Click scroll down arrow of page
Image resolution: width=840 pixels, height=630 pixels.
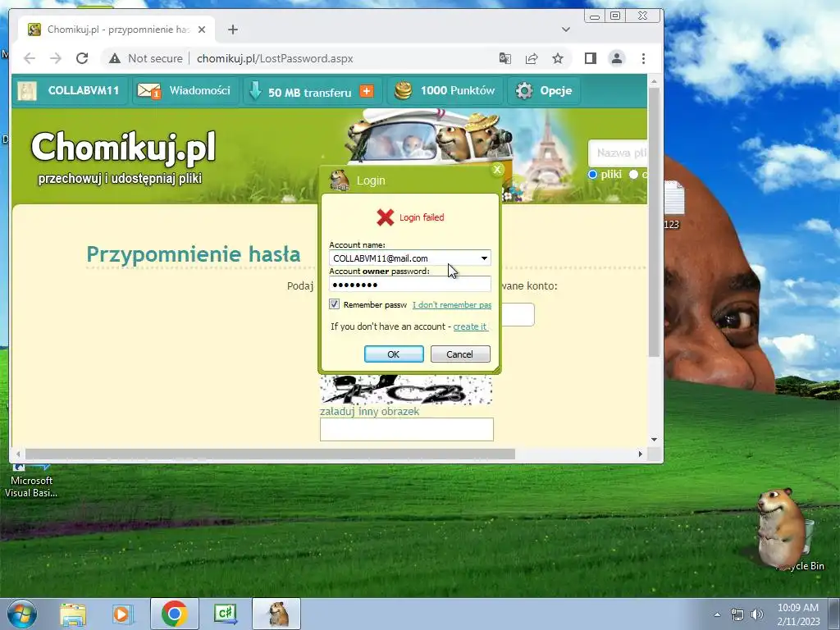(654, 440)
